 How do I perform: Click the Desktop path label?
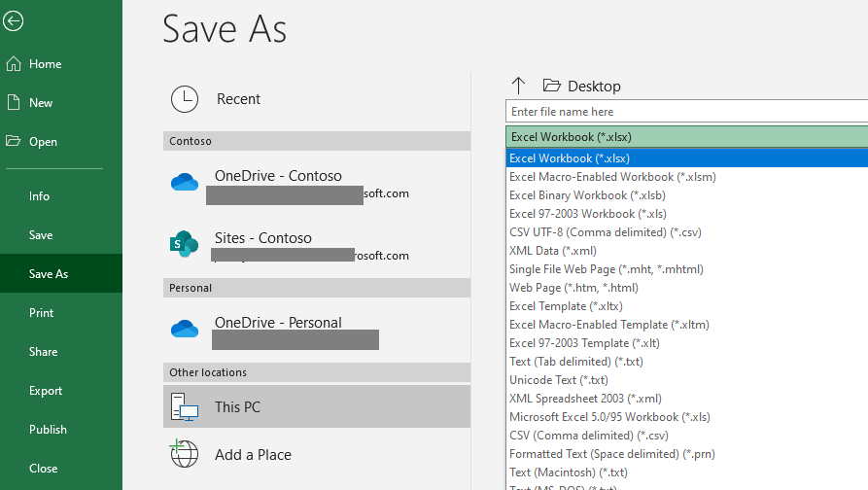[595, 86]
